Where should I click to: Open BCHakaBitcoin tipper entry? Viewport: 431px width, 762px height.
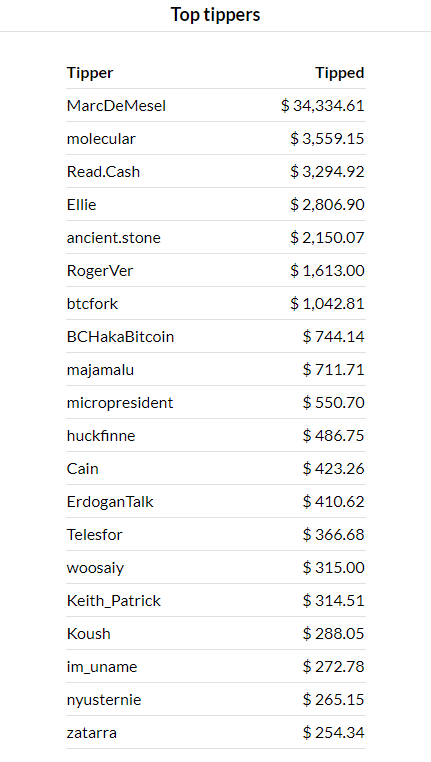(x=120, y=337)
